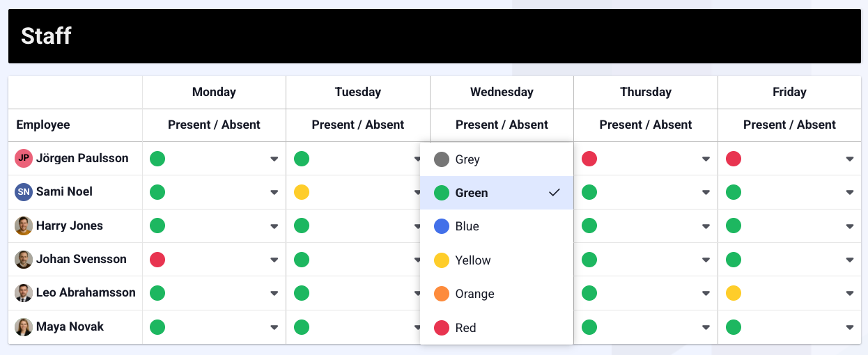Click Leo Abrahamsson's profile photo

(24, 293)
